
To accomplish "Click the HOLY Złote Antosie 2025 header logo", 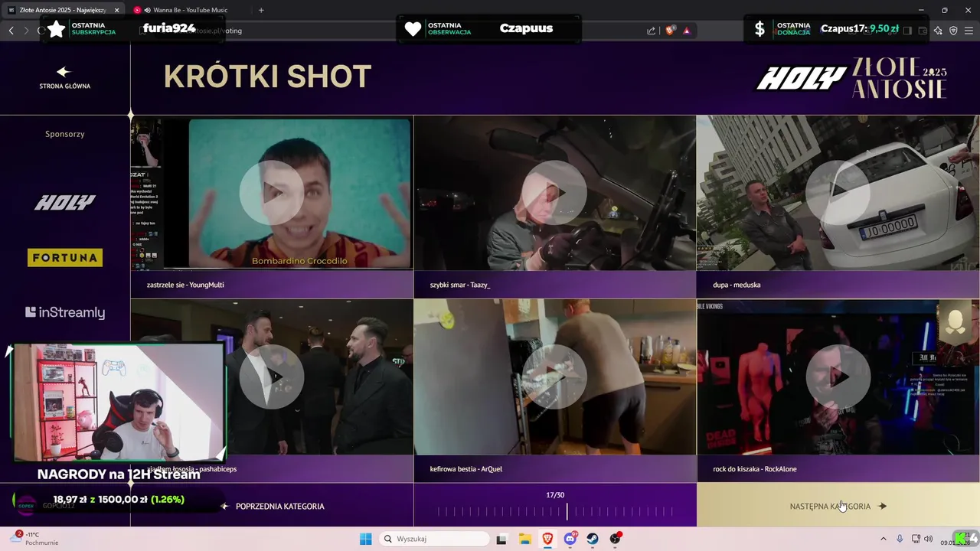I will click(x=851, y=78).
